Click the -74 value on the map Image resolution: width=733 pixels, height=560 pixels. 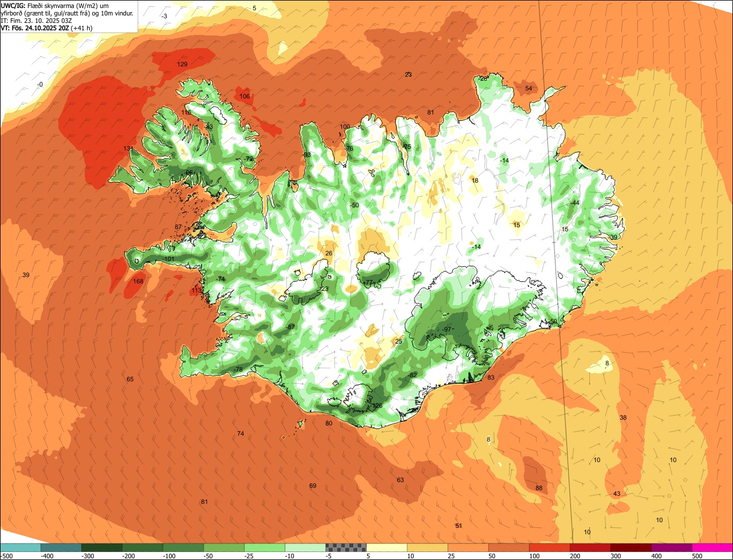220,279
